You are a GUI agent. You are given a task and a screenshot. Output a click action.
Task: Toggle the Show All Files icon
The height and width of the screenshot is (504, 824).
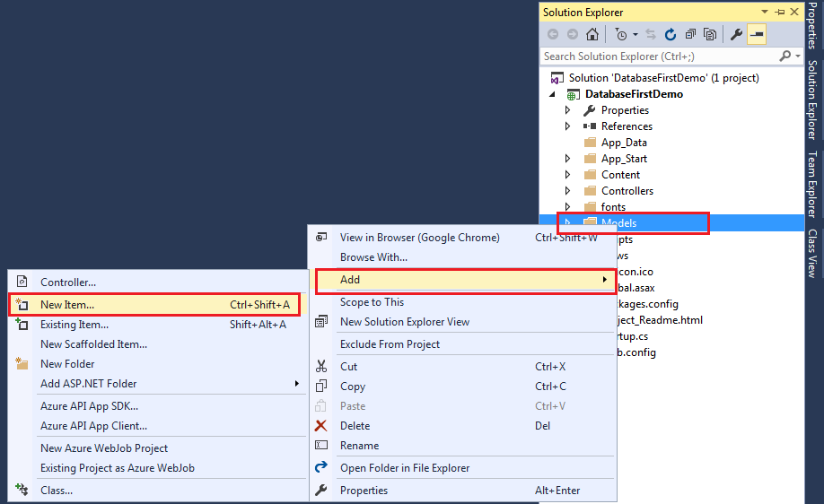click(710, 35)
